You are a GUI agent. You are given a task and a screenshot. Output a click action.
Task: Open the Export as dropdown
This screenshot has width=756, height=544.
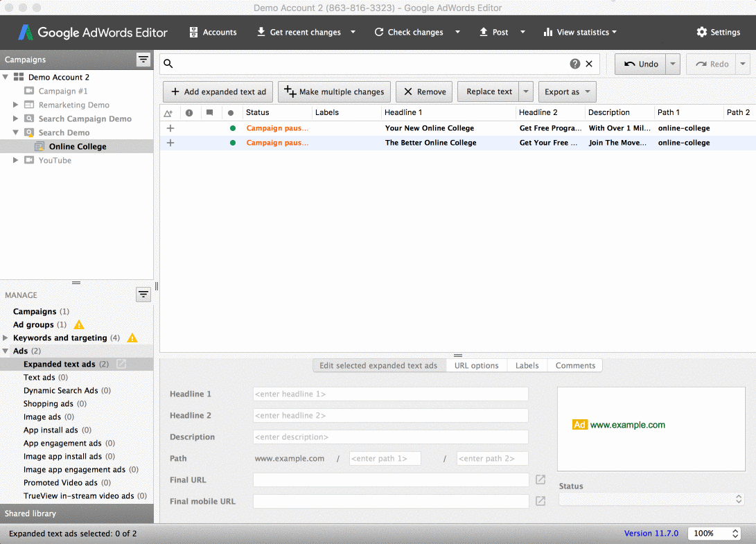point(568,91)
